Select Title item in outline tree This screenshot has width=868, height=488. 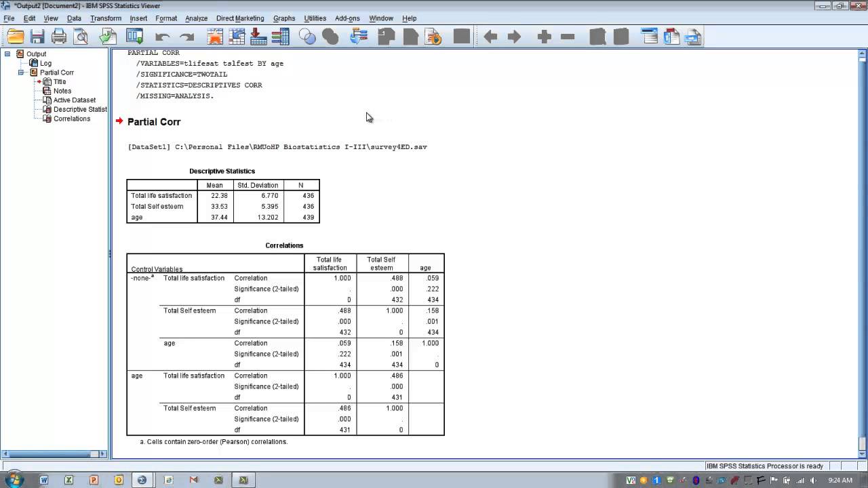click(60, 81)
